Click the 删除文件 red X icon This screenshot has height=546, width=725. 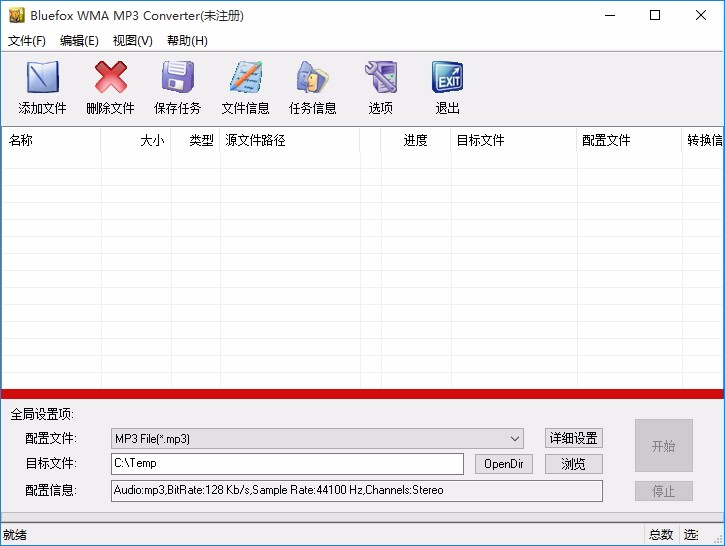(x=111, y=77)
